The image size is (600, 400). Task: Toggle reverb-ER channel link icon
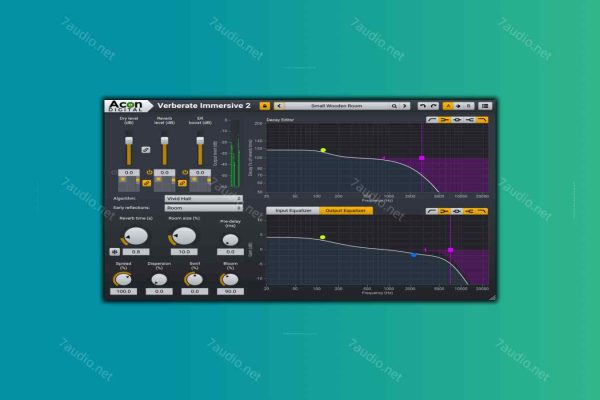pyautogui.click(x=182, y=183)
